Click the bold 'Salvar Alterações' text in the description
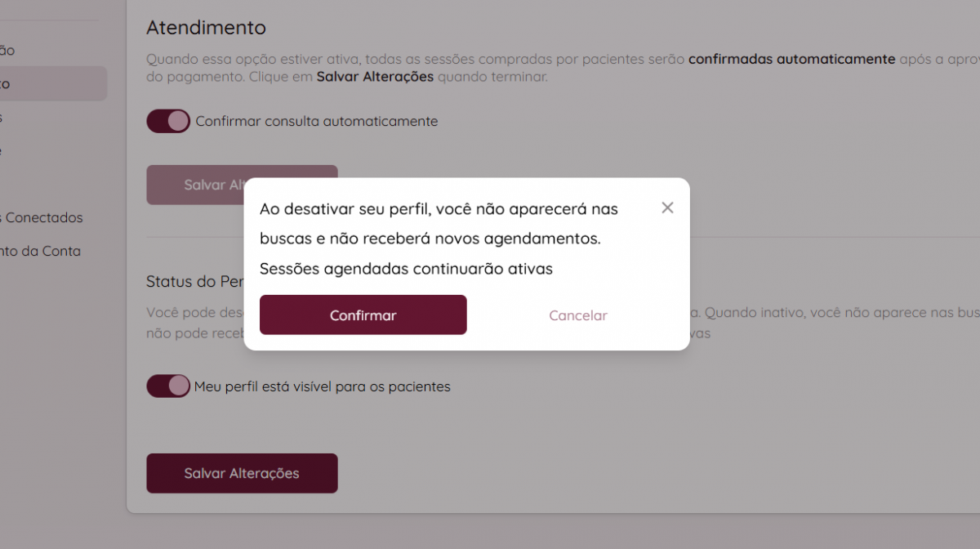 tap(375, 78)
